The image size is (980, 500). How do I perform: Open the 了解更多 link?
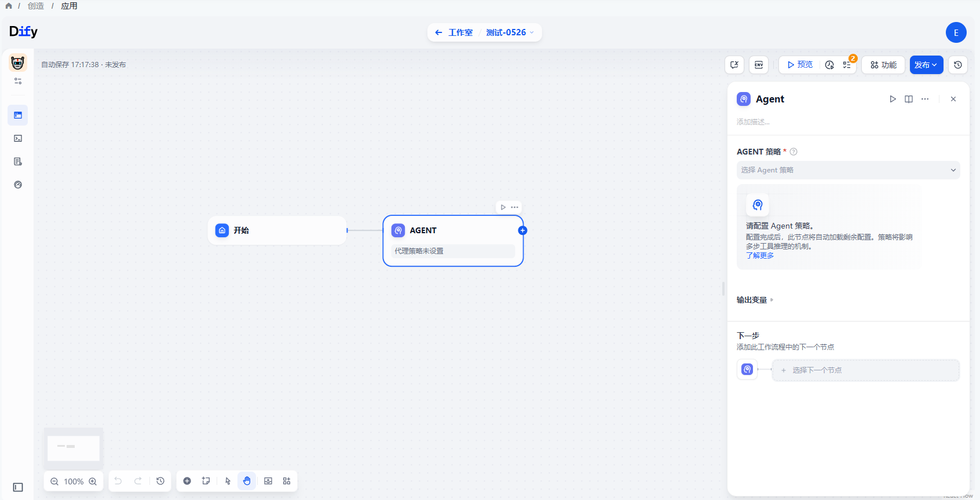[759, 256]
